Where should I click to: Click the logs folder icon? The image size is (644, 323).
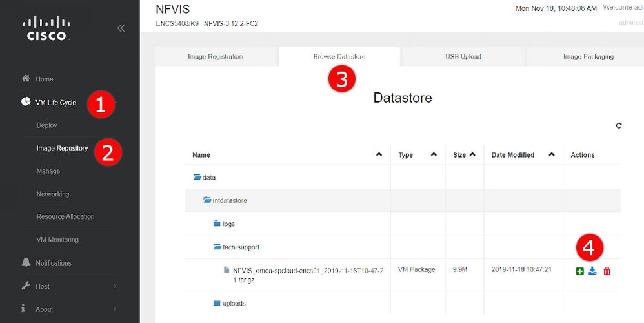click(x=217, y=224)
